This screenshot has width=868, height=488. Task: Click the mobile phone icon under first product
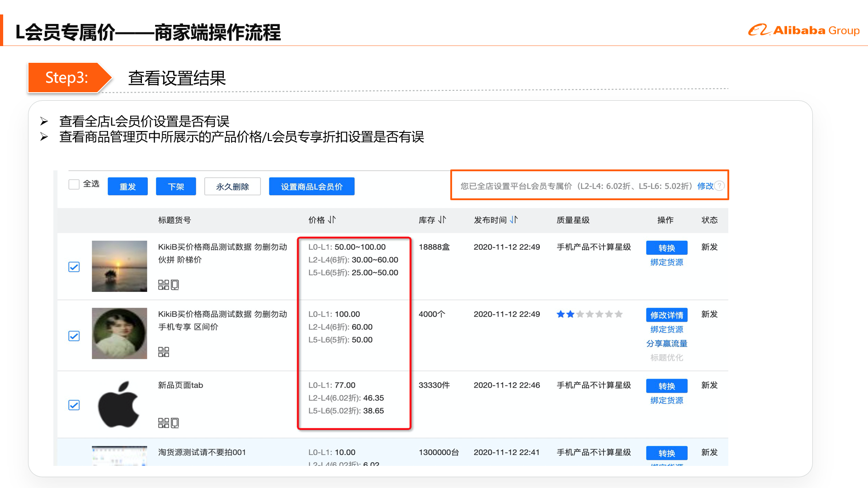(175, 285)
